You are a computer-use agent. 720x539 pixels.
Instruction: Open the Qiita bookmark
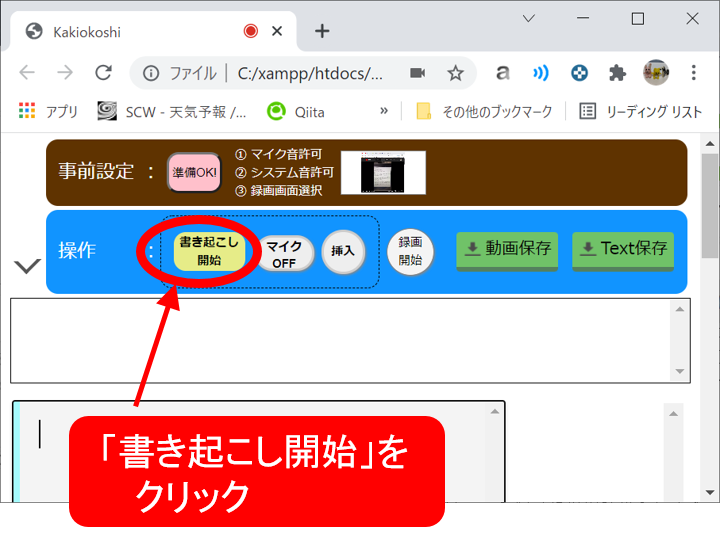[296, 111]
